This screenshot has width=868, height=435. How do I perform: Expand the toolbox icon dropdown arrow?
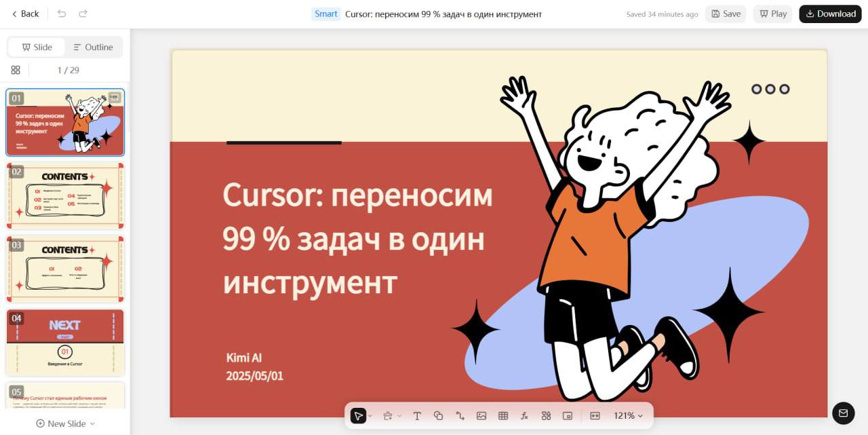coord(399,415)
